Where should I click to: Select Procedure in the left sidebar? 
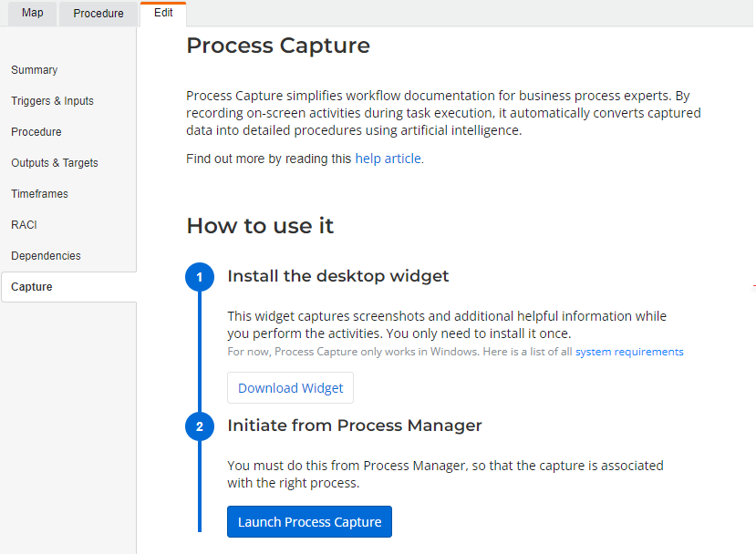click(x=36, y=131)
